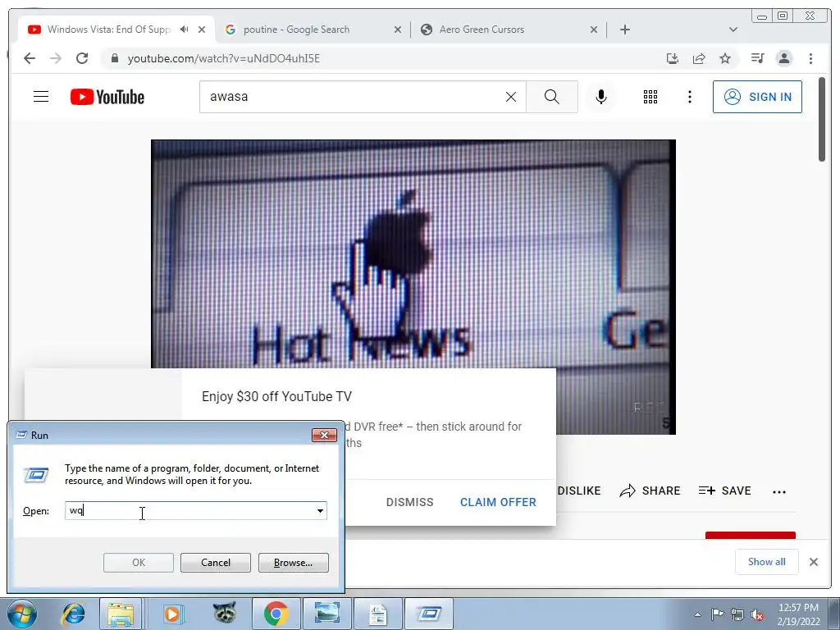This screenshot has width=840, height=630.
Task: Expand the Open dropdown arrow in Run
Action: point(320,510)
